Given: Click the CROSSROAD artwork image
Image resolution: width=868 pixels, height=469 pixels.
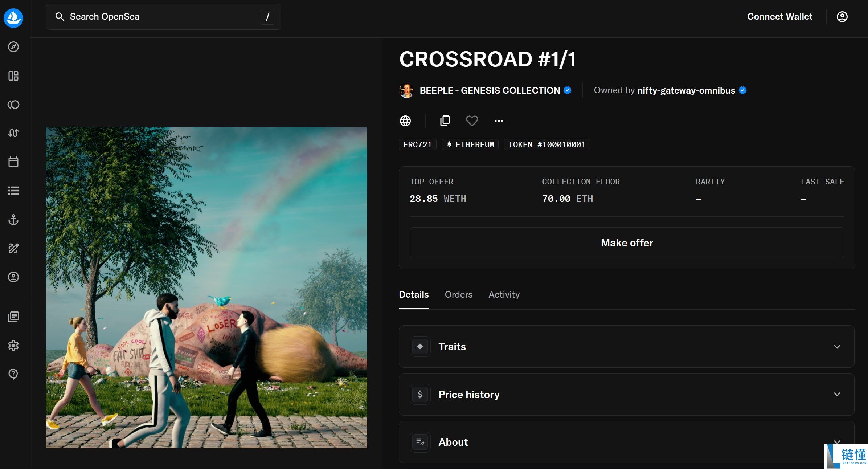Looking at the screenshot, I should [x=206, y=287].
